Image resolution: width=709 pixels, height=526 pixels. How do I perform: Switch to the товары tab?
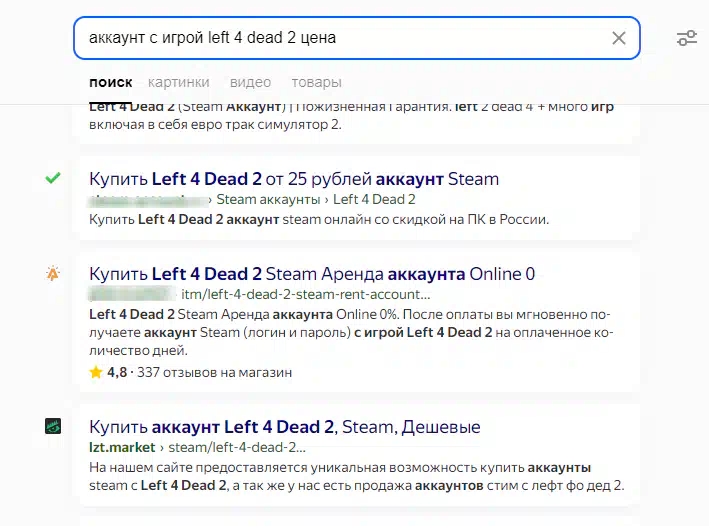coord(317,82)
